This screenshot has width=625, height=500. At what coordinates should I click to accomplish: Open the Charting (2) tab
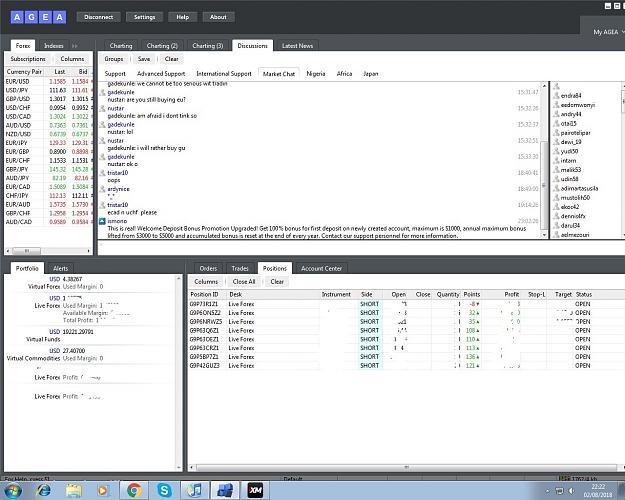162,46
